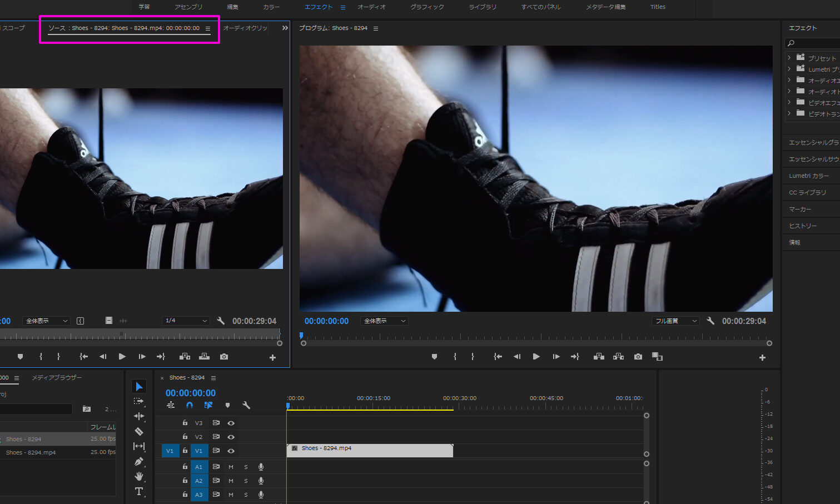The width and height of the screenshot is (840, 504).
Task: Open the メディアブラウザー tab
Action: (57, 378)
